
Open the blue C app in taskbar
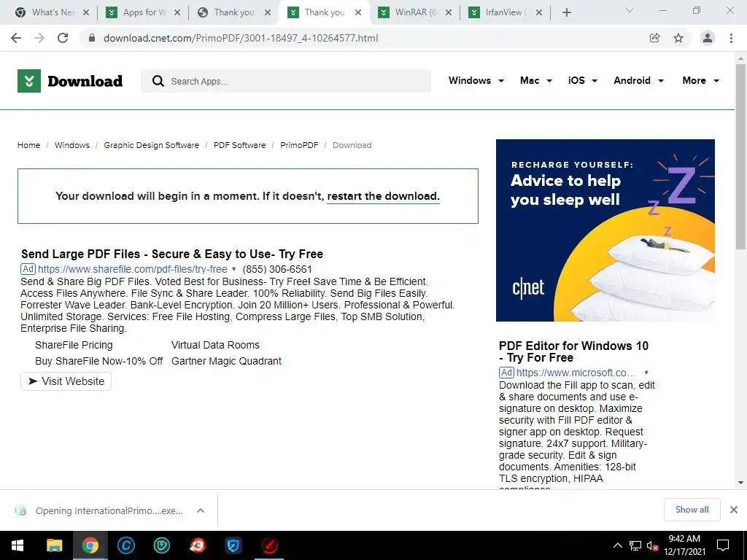126,545
